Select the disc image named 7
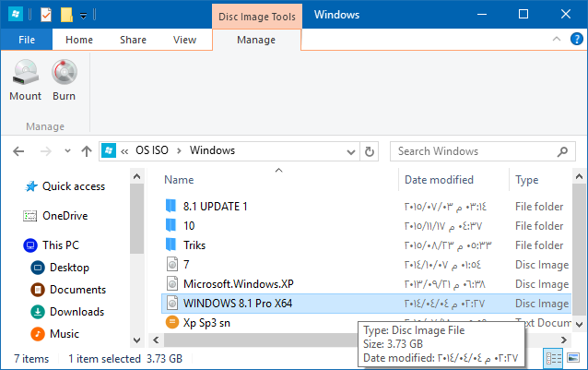Viewport: 588px width, 370px height. click(x=186, y=265)
